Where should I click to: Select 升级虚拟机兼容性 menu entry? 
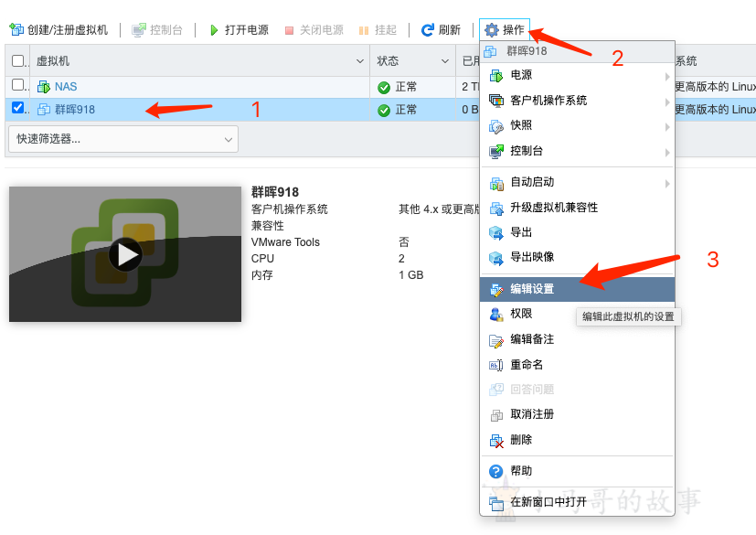coord(577,208)
